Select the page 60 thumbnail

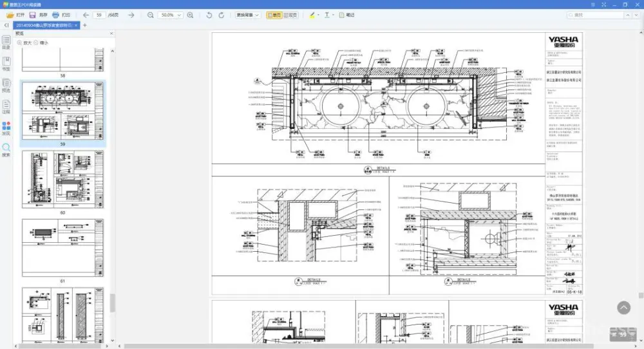[62, 179]
